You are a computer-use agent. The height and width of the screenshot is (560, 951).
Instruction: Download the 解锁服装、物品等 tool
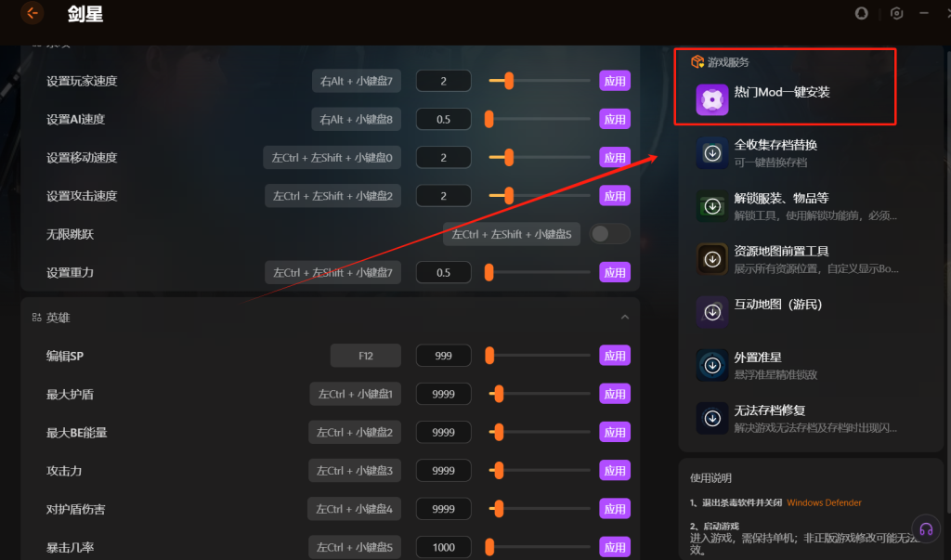click(712, 206)
